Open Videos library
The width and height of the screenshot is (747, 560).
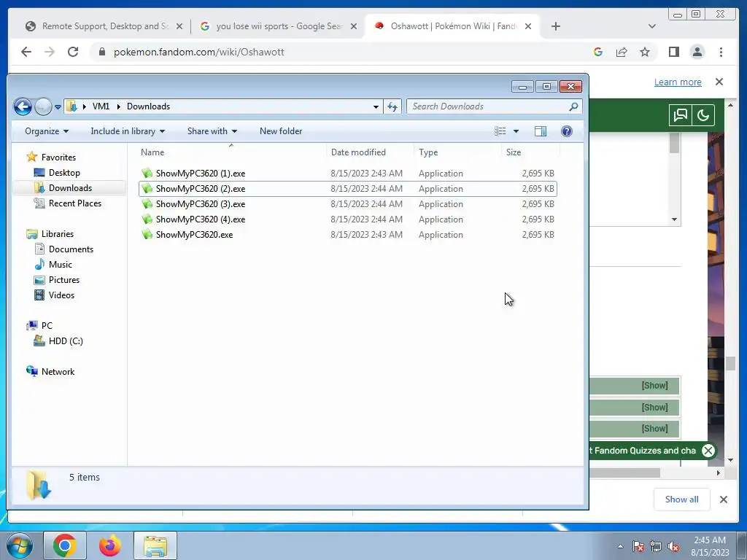tap(61, 295)
